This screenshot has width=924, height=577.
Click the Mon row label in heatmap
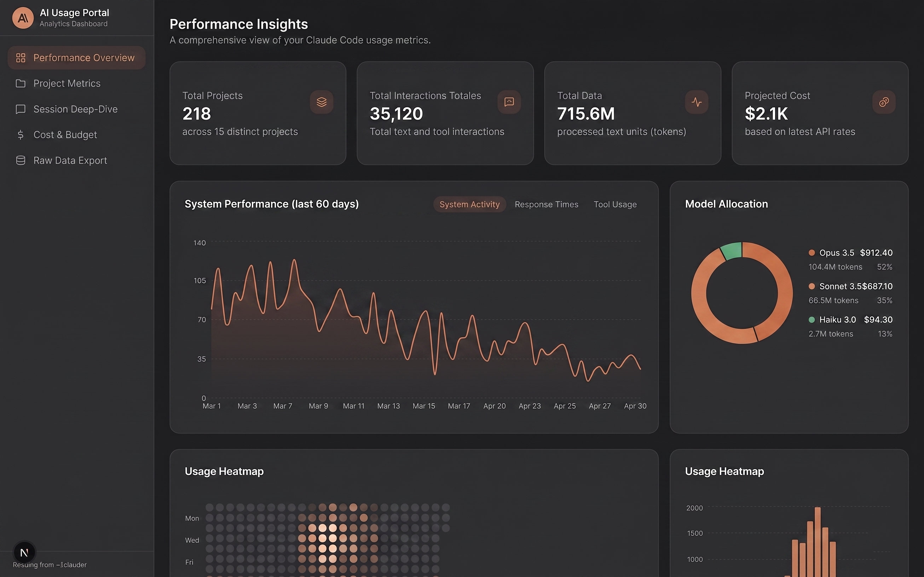pyautogui.click(x=192, y=518)
